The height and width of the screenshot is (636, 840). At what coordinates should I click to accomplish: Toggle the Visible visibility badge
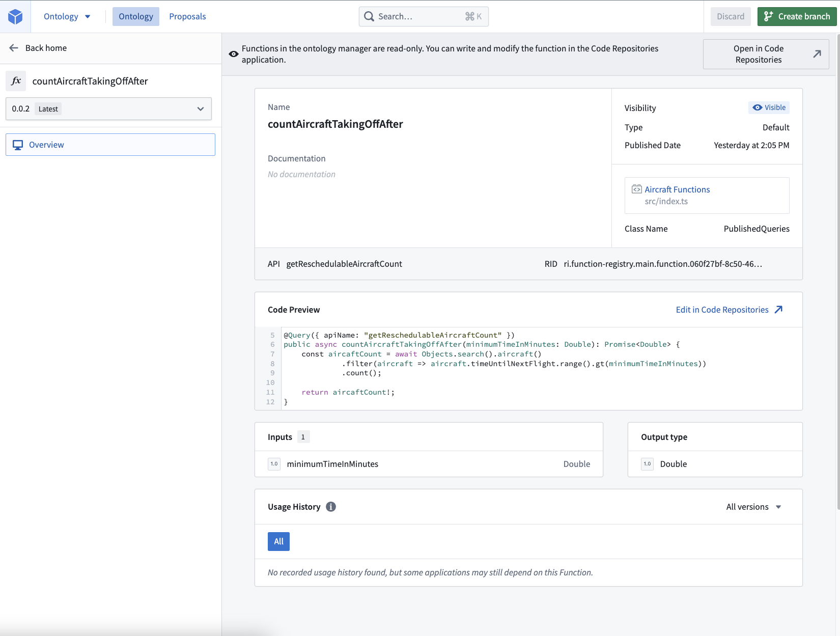coord(769,107)
